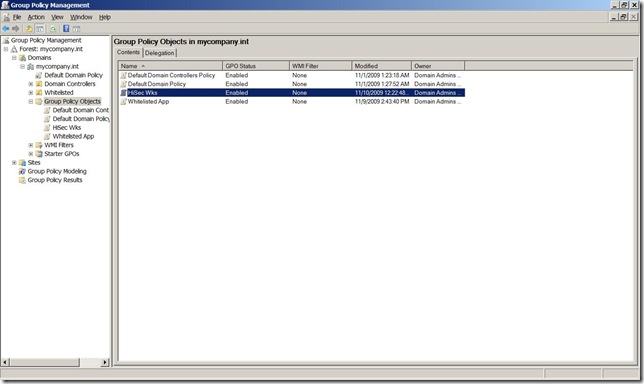
Task: Select the Default Domain Cont GPO icon in the tree
Action: pyautogui.click(x=47, y=110)
